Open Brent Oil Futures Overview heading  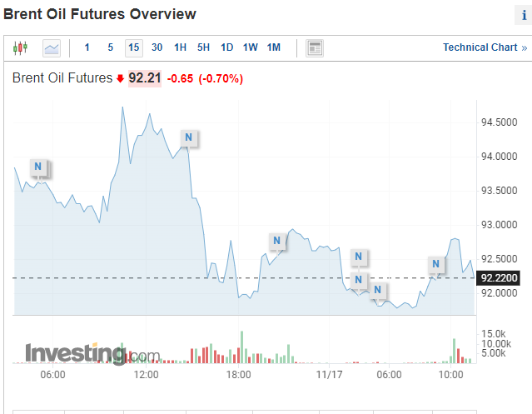[100, 14]
